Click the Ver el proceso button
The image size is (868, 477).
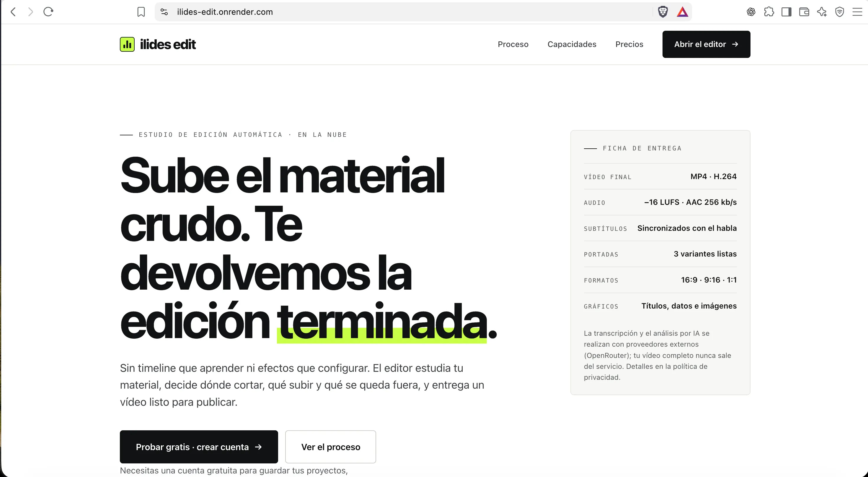point(331,447)
